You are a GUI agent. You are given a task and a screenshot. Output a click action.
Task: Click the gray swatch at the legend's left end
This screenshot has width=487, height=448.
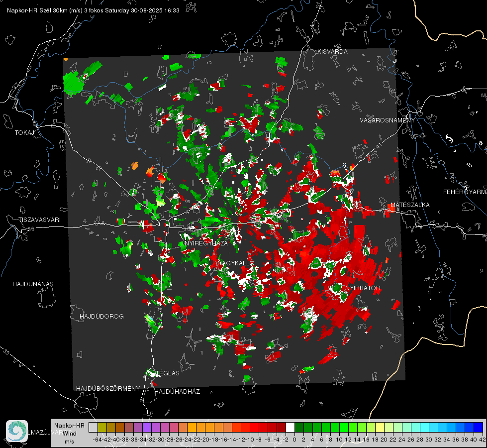coord(93,427)
